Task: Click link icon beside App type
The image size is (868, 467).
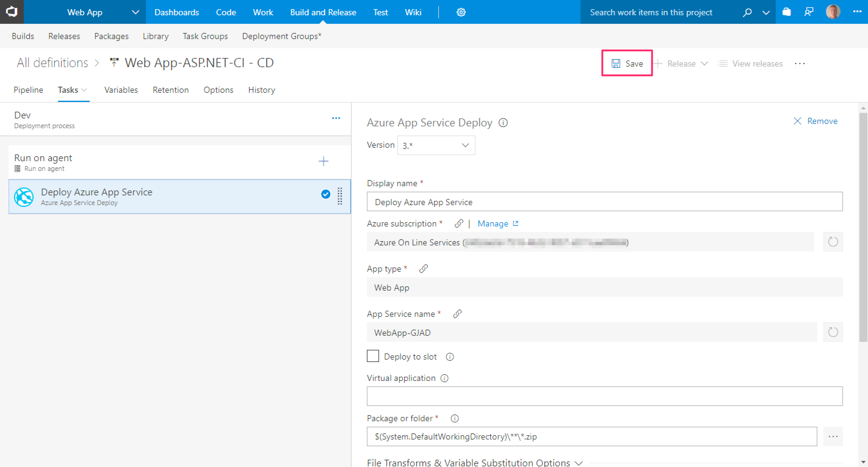Action: click(423, 269)
